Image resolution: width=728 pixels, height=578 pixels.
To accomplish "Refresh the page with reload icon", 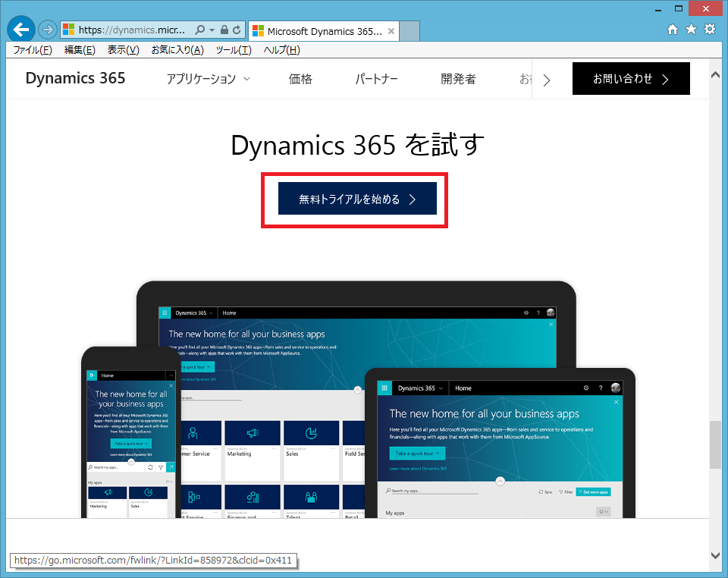I will click(x=237, y=30).
